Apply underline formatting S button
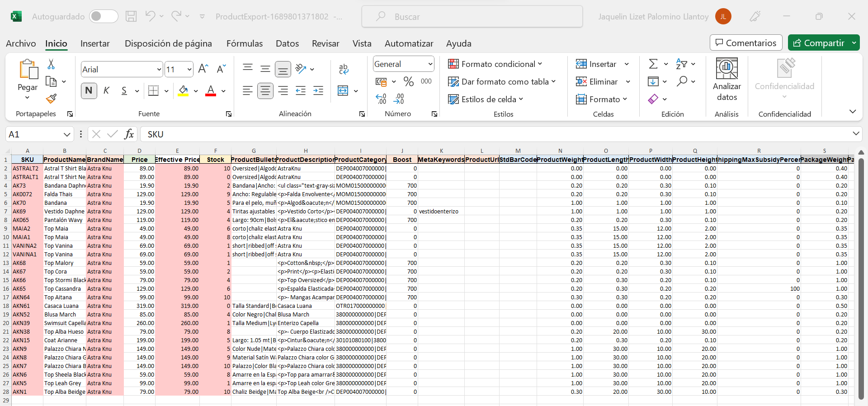 click(124, 90)
